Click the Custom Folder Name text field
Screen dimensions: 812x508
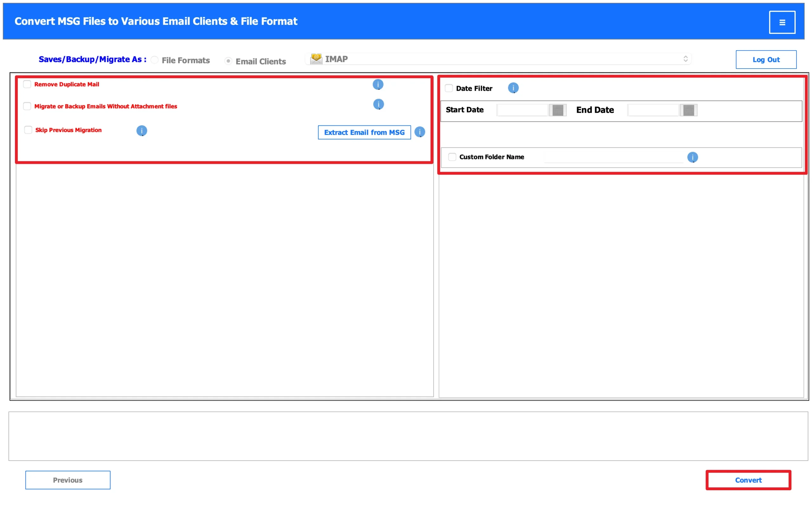[613, 157]
